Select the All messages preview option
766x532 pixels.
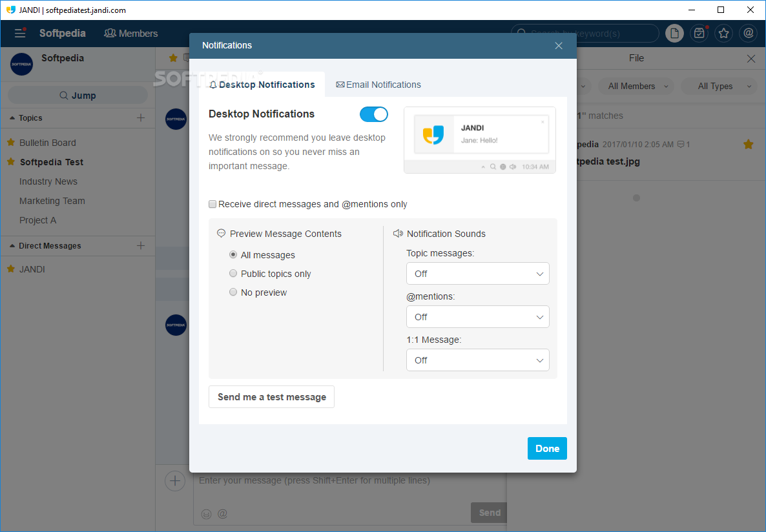pyautogui.click(x=233, y=254)
